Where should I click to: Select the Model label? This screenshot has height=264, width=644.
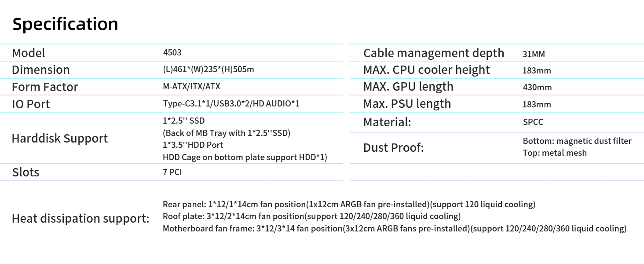29,53
